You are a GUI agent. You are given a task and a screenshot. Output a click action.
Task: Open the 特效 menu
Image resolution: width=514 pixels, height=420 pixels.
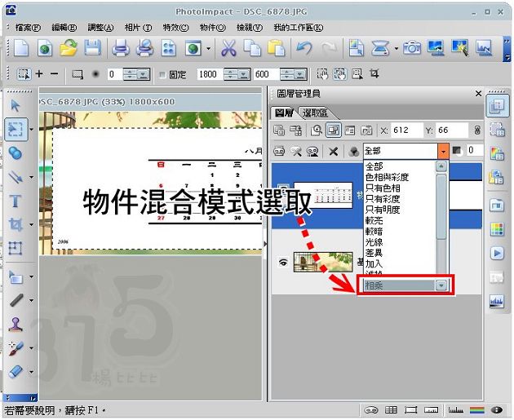175,28
